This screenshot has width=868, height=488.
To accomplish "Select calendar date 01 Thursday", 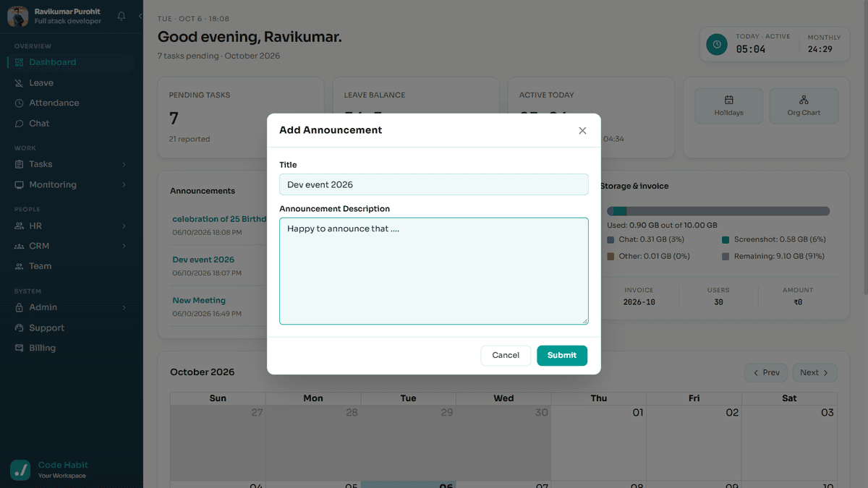I will (598, 443).
